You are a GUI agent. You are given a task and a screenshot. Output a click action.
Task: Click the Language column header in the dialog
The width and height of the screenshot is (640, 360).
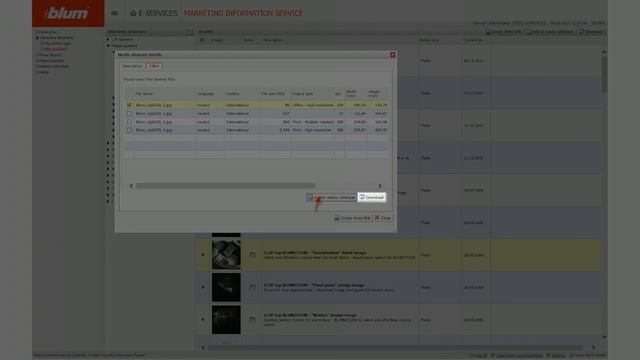pos(205,94)
